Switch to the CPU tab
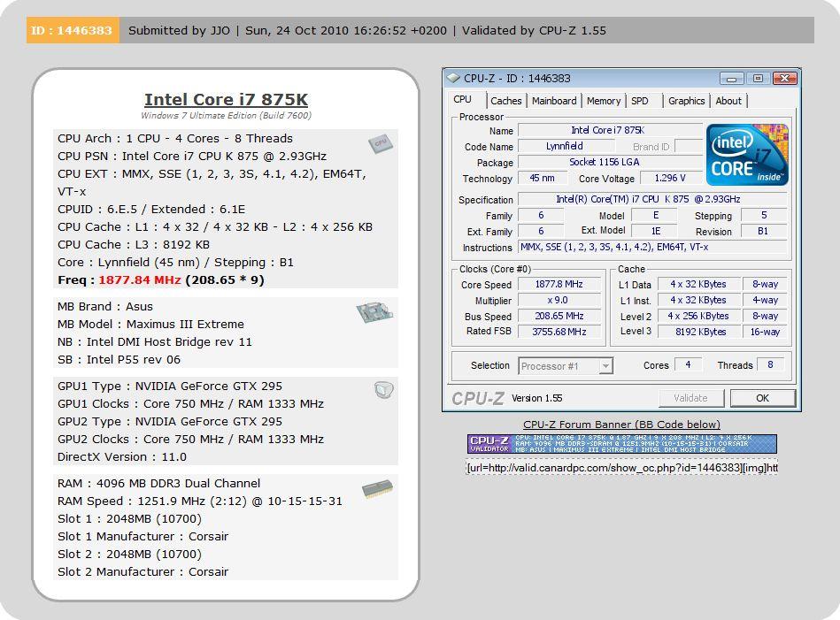 coord(462,100)
